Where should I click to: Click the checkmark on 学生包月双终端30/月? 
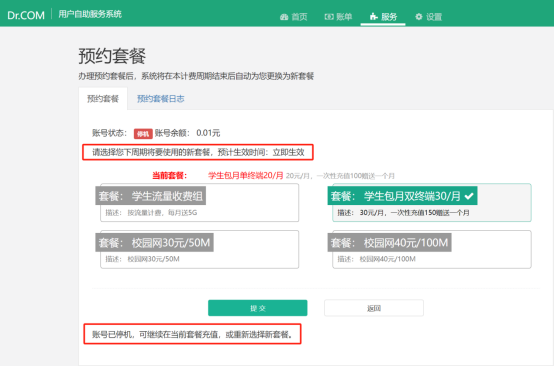[469, 196]
